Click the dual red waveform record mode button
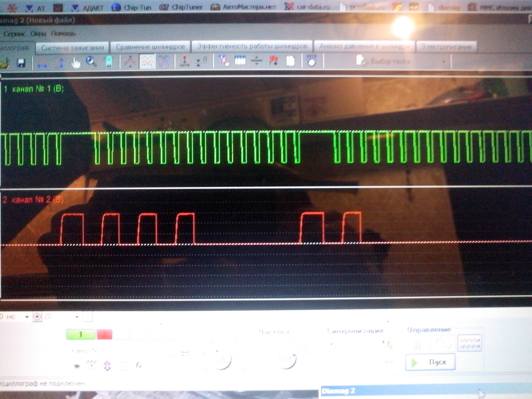The width and height of the screenshot is (532, 399). pos(469,343)
